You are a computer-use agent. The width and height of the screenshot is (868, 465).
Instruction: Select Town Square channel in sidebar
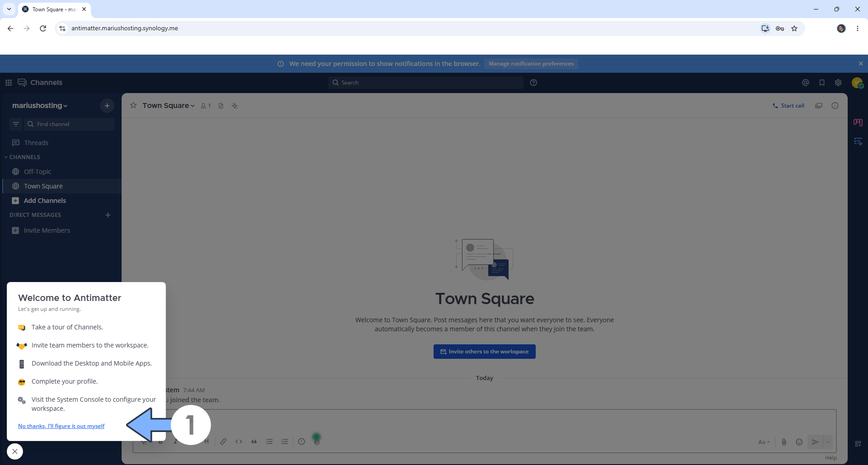(61, 186)
